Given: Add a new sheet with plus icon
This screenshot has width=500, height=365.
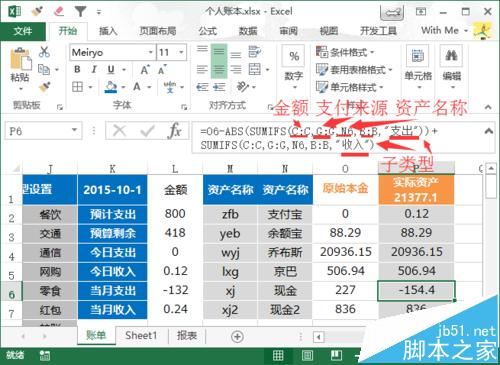Looking at the screenshot, I should tap(237, 337).
